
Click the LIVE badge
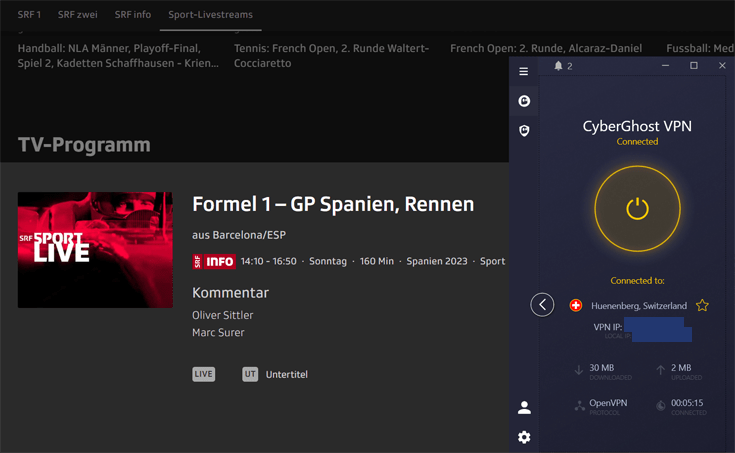point(203,374)
